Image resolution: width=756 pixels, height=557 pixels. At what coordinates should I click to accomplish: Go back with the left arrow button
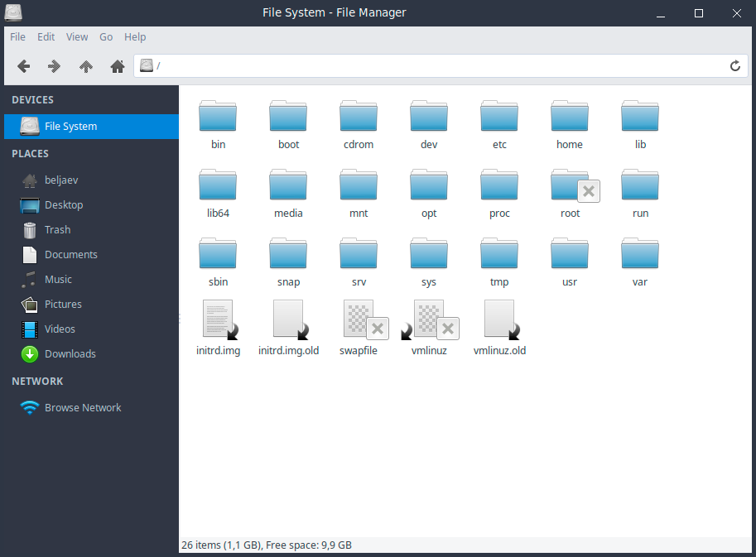[24, 66]
